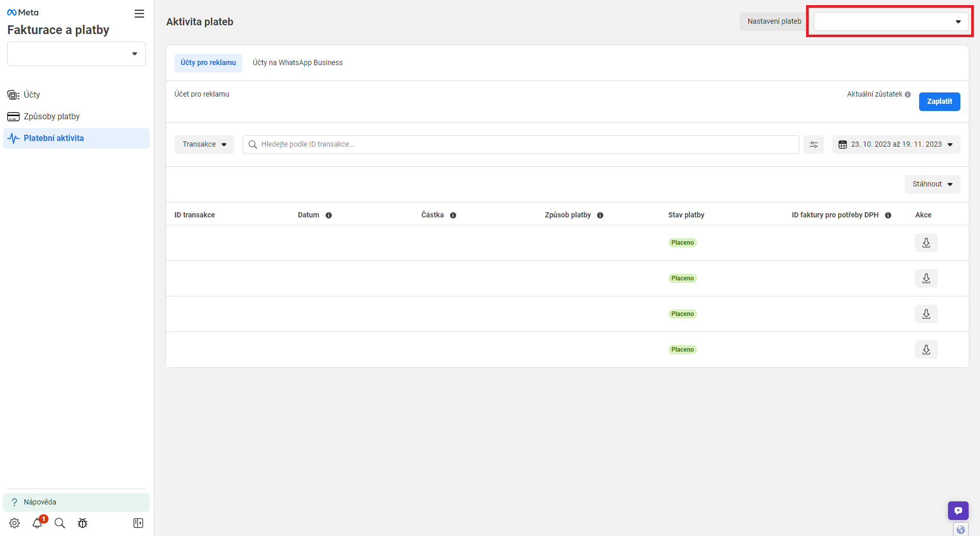This screenshot has height=536, width=980.
Task: Open settings gear icon
Action: pos(14,523)
